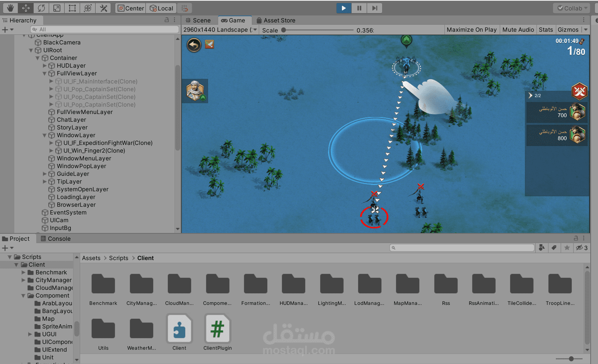
Task: Toggle hidden packages visibility icon
Action: [x=581, y=248]
